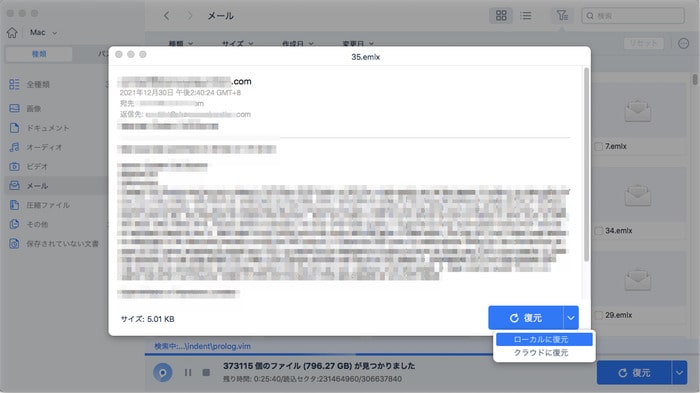Viewport: 700px width, 393px height.
Task: Click the blue 復元 button in preview
Action: pos(526,318)
